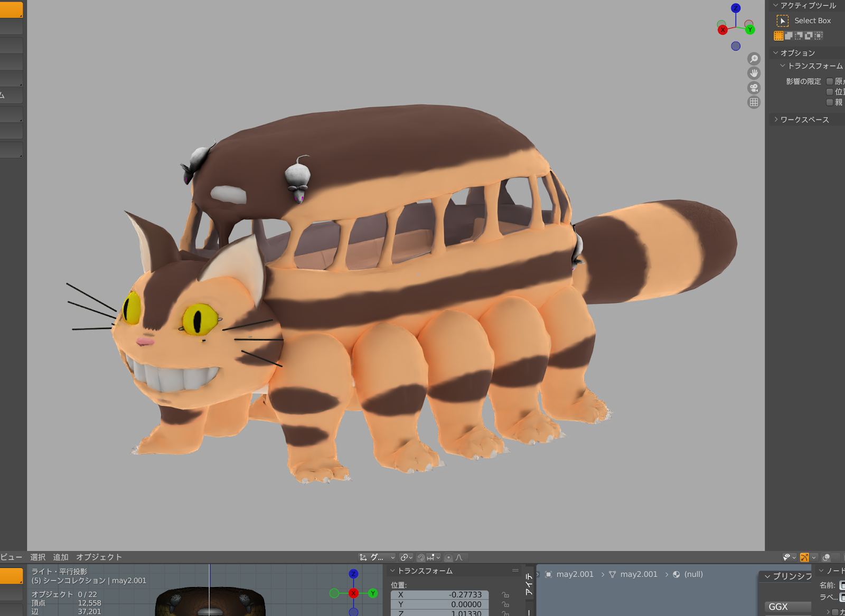Screen dimensions: 845x616
Task: Open the GGX distribution dropdown
Action: click(x=787, y=607)
